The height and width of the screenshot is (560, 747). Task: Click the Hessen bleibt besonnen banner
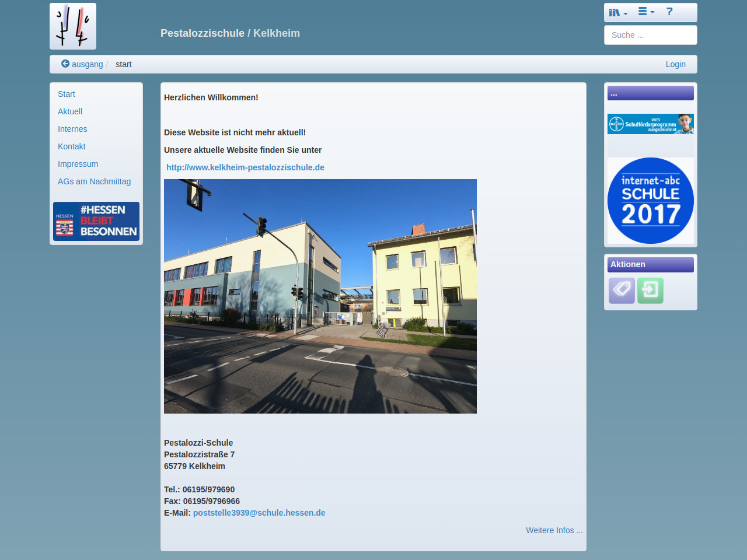[96, 222]
